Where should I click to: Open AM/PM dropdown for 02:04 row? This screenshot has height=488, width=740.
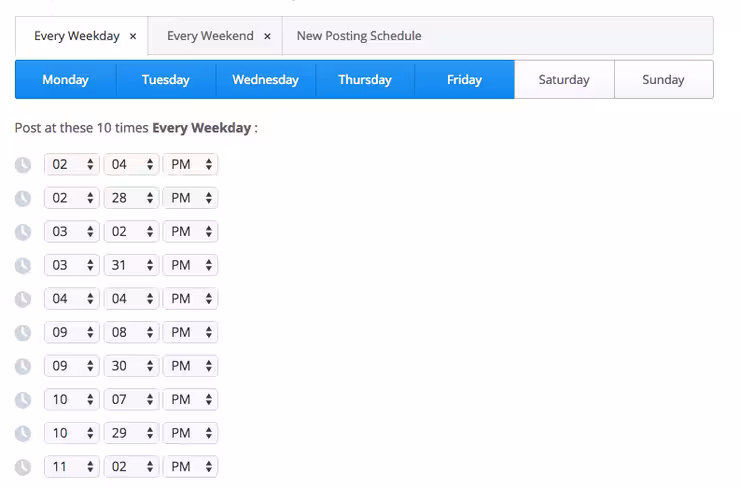tap(190, 164)
